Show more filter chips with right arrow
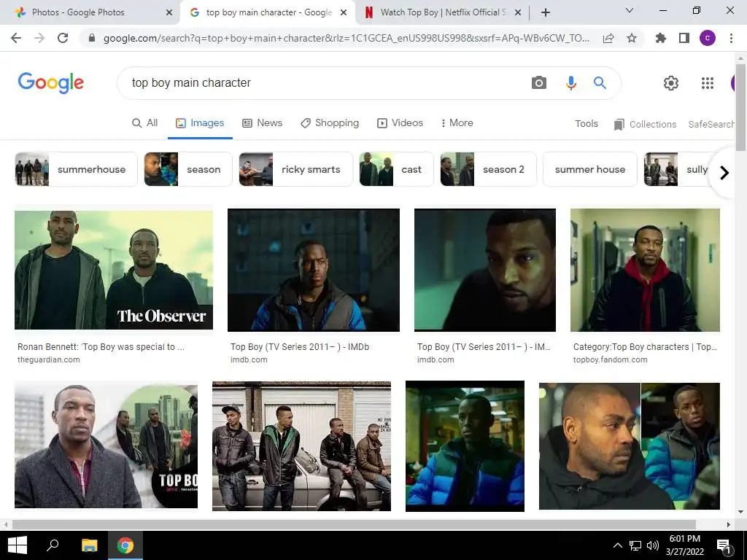747x560 pixels. tap(724, 172)
